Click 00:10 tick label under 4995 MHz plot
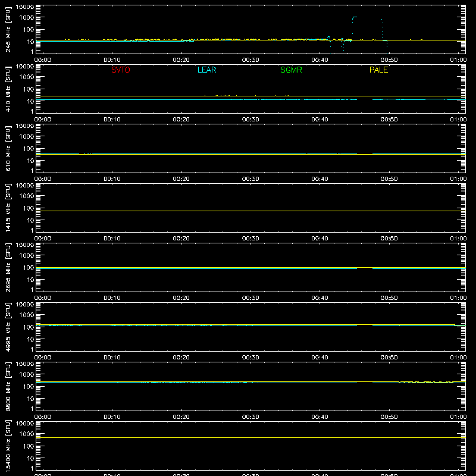The image size is (476, 476). coord(112,358)
